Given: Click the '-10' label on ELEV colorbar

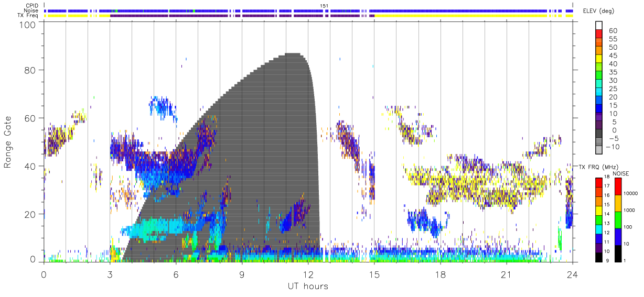Looking at the screenshot, I should click(x=611, y=147).
